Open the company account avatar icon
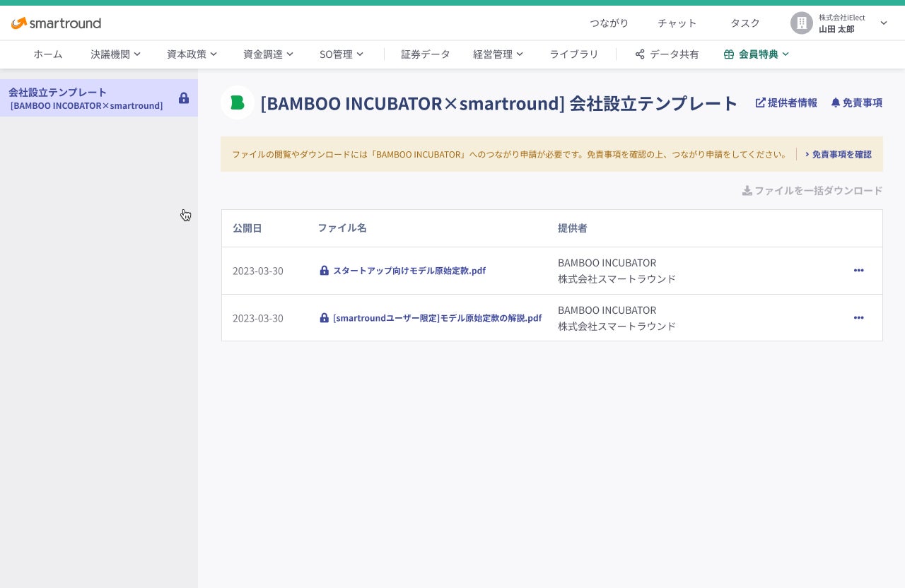This screenshot has height=588, width=905. [802, 23]
